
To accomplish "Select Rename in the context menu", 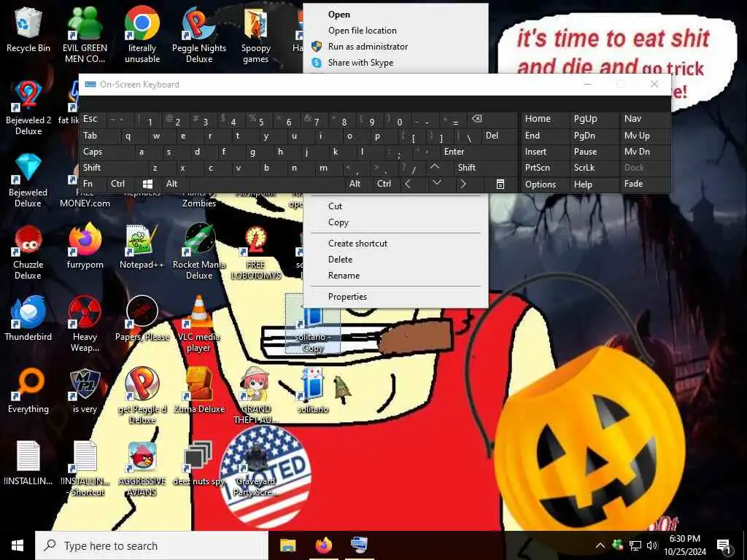I will [395, 276].
